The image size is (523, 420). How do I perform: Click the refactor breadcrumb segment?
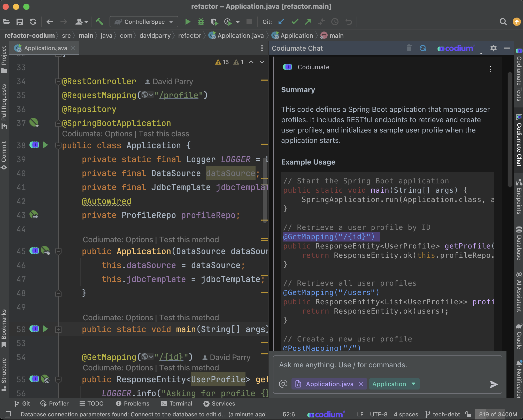click(190, 36)
